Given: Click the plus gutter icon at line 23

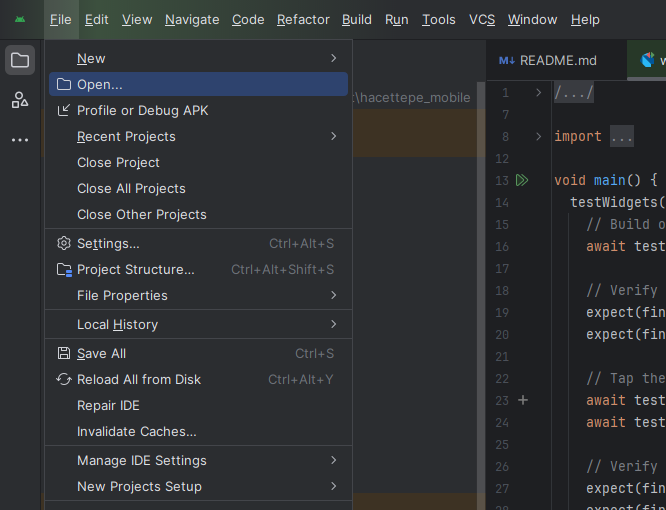Looking at the screenshot, I should [x=523, y=400].
